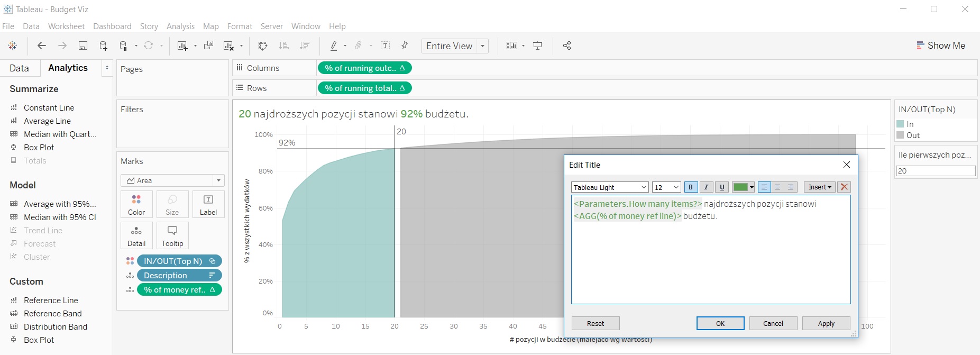Clear title text with the red X
Screen dimensions: 980x355
844,187
